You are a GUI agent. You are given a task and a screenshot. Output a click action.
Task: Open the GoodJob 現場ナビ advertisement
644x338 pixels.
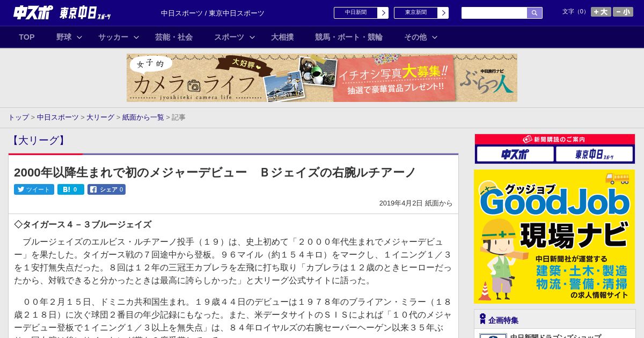[554, 237]
